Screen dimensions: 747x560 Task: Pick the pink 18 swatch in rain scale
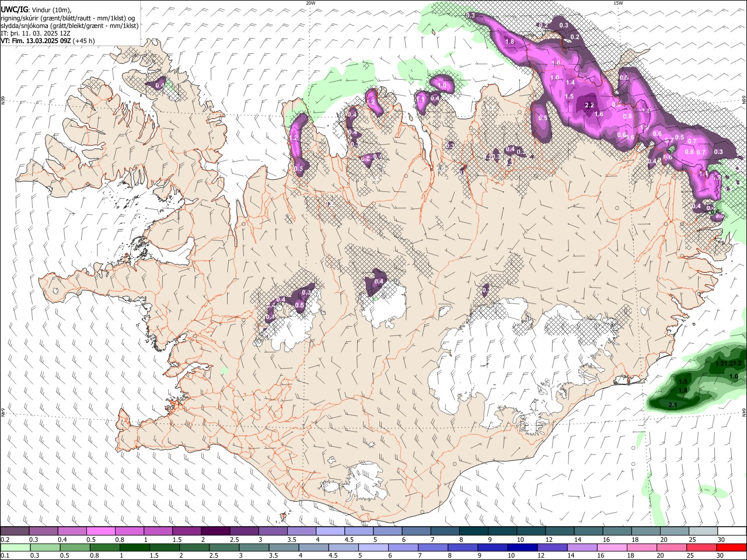click(642, 548)
